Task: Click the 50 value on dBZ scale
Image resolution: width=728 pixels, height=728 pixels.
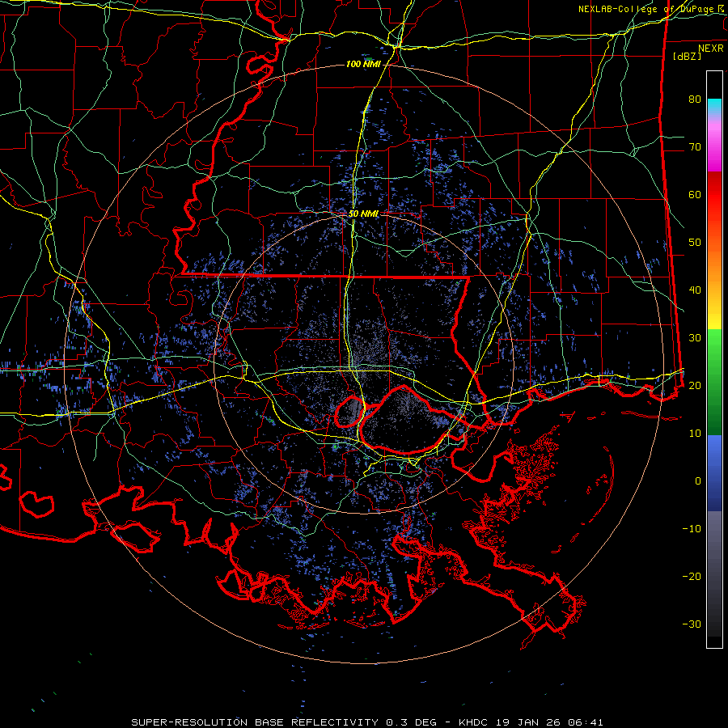Action: (x=695, y=243)
